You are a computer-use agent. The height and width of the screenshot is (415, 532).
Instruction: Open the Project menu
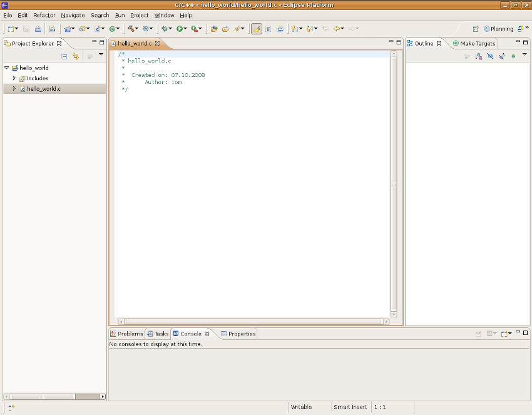click(139, 15)
